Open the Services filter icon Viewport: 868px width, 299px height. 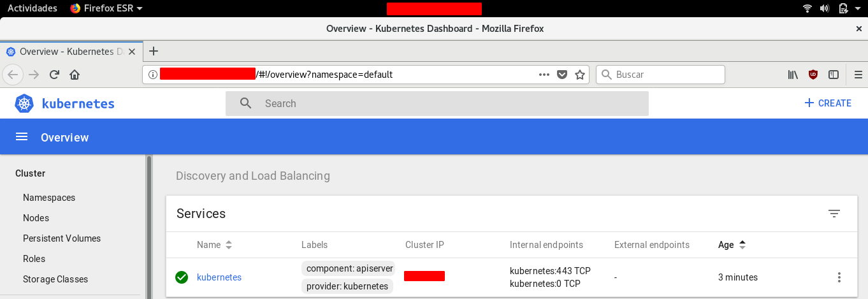[x=834, y=214]
